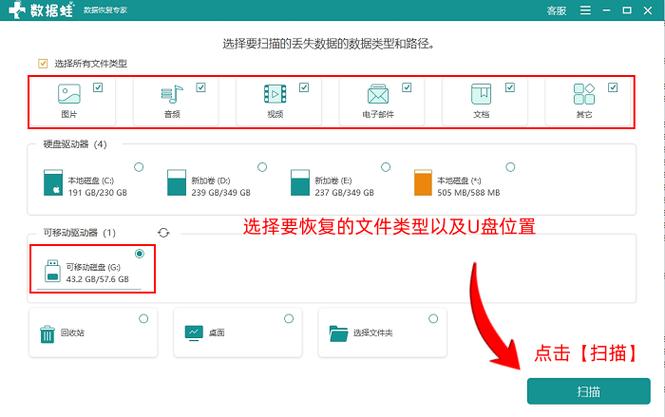Select the 本地磁盘 (*:) radio button

[x=510, y=167]
